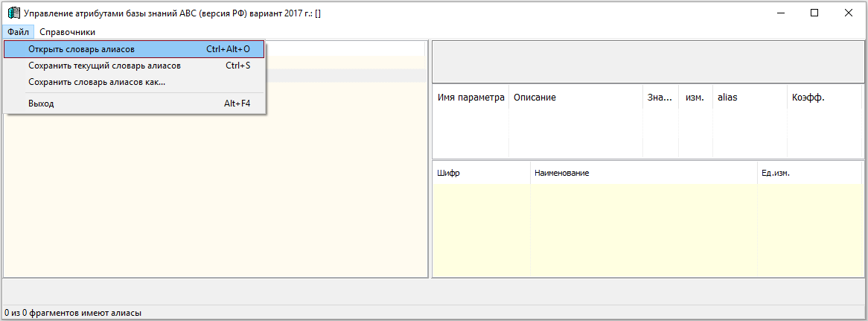The width and height of the screenshot is (868, 321).
Task: Choose Открыть словарь алиасов
Action: tap(134, 49)
